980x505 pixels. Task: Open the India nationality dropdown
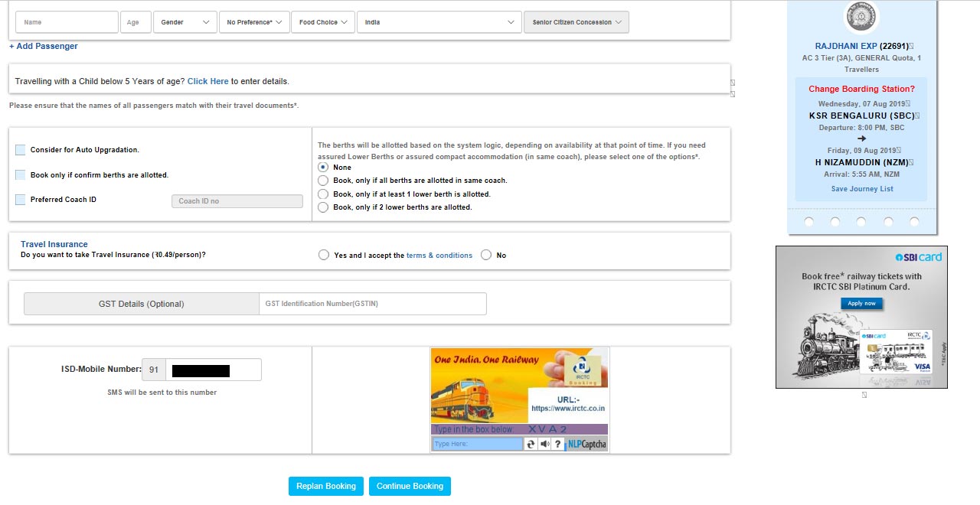439,22
